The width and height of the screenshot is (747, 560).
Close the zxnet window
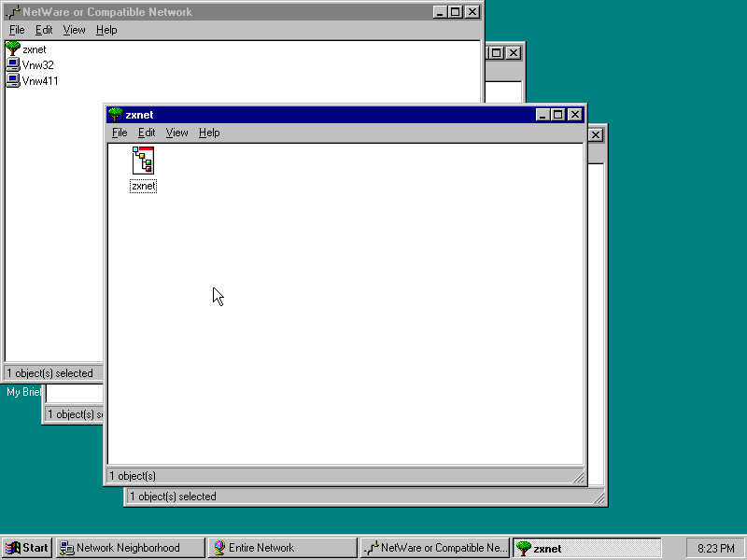(x=575, y=115)
